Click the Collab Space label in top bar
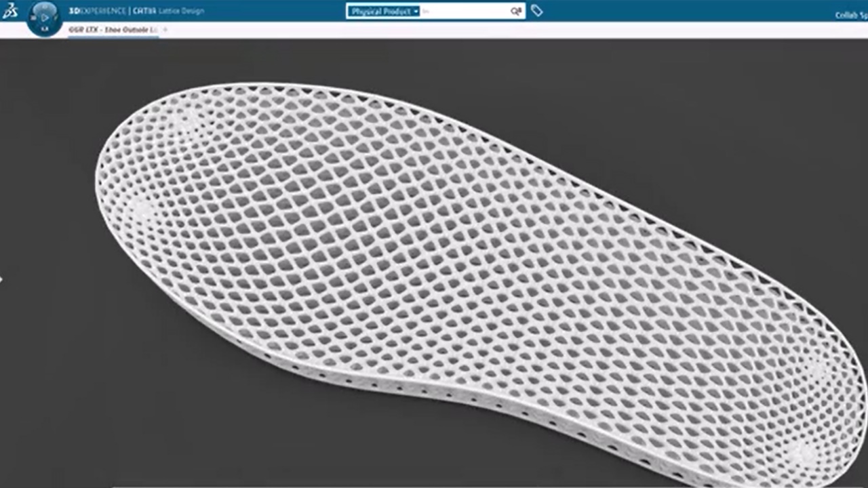Viewport: 868px width, 488px height. tap(851, 15)
